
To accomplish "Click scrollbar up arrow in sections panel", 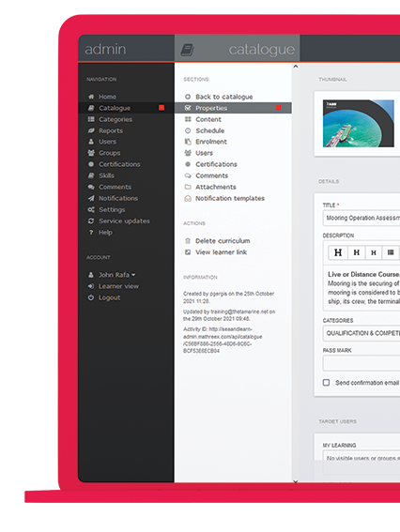I will [296, 67].
